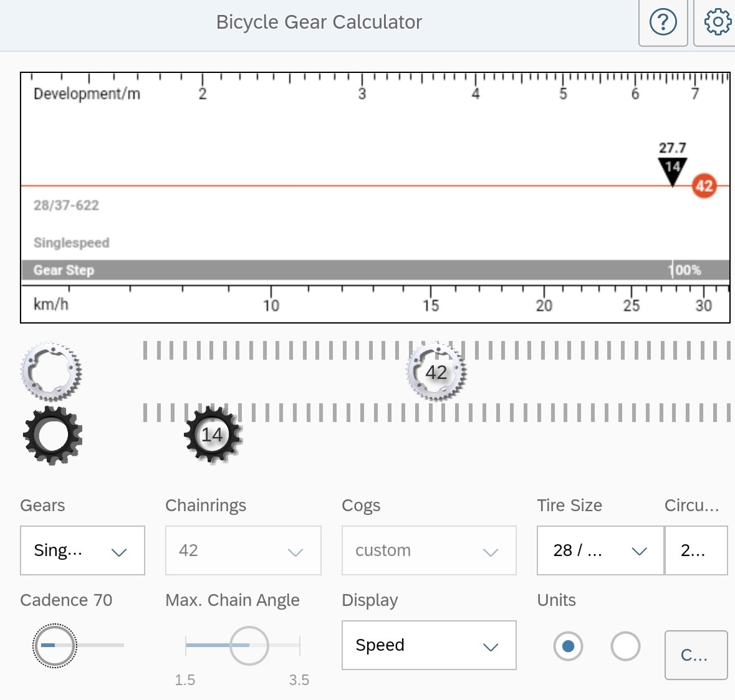Expand the Display dropdown set to Speed

point(429,645)
